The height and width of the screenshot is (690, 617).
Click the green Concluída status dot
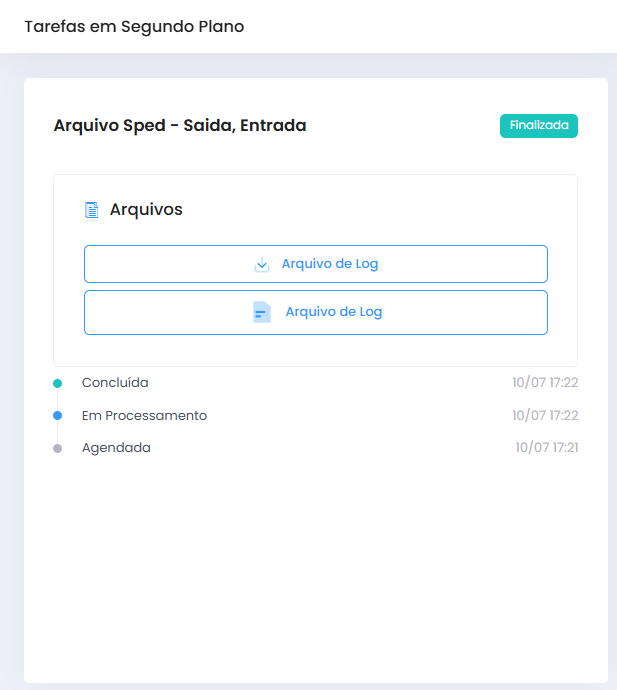click(x=57, y=383)
